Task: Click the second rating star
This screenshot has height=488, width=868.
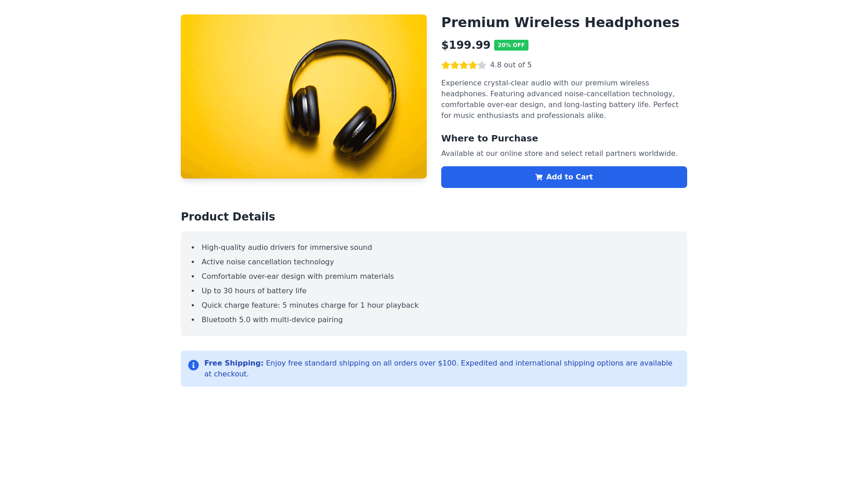Action: tap(455, 65)
